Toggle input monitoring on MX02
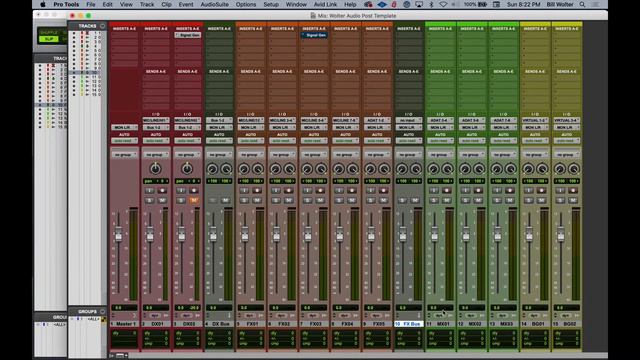640x360 pixels. click(465, 191)
